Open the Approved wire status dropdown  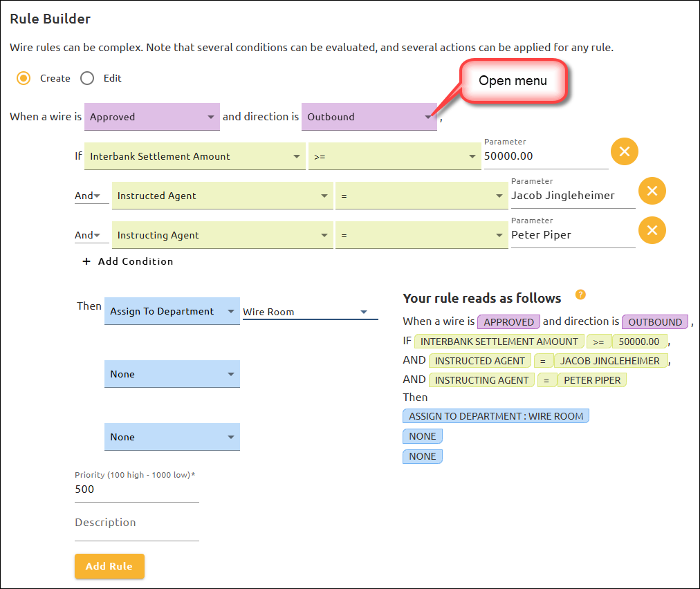coord(211,117)
